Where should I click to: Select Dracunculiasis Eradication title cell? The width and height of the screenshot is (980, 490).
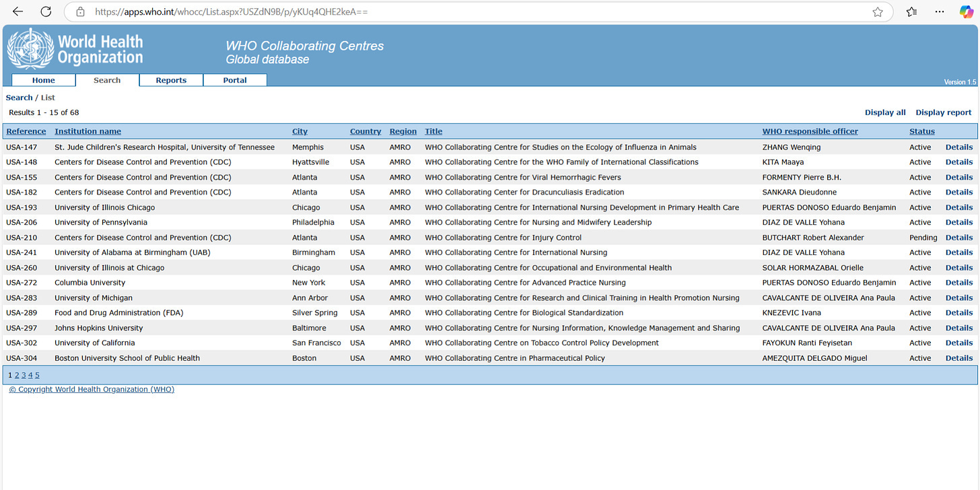point(524,193)
